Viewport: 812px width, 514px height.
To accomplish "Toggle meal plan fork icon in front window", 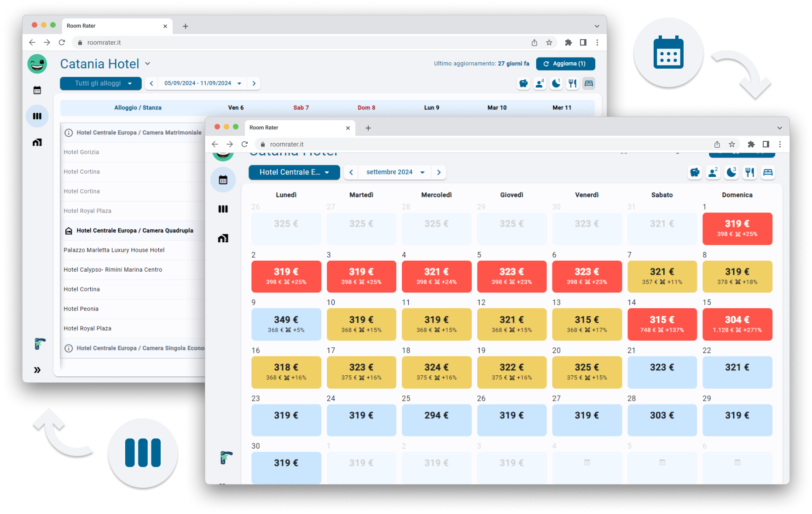I will 750,172.
